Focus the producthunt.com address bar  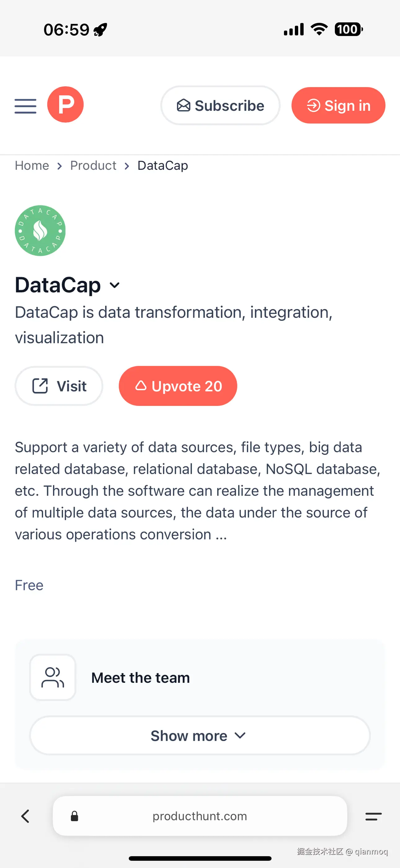tap(200, 816)
